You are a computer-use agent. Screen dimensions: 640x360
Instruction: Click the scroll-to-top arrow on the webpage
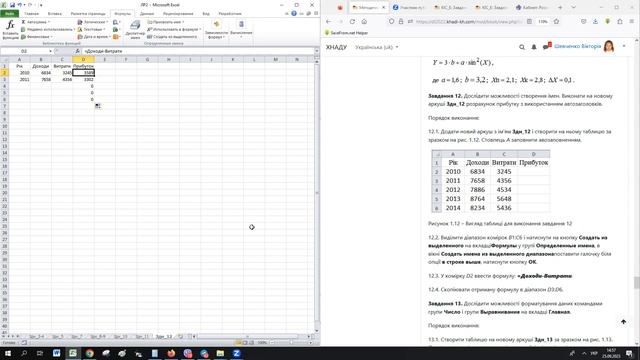tap(623, 322)
